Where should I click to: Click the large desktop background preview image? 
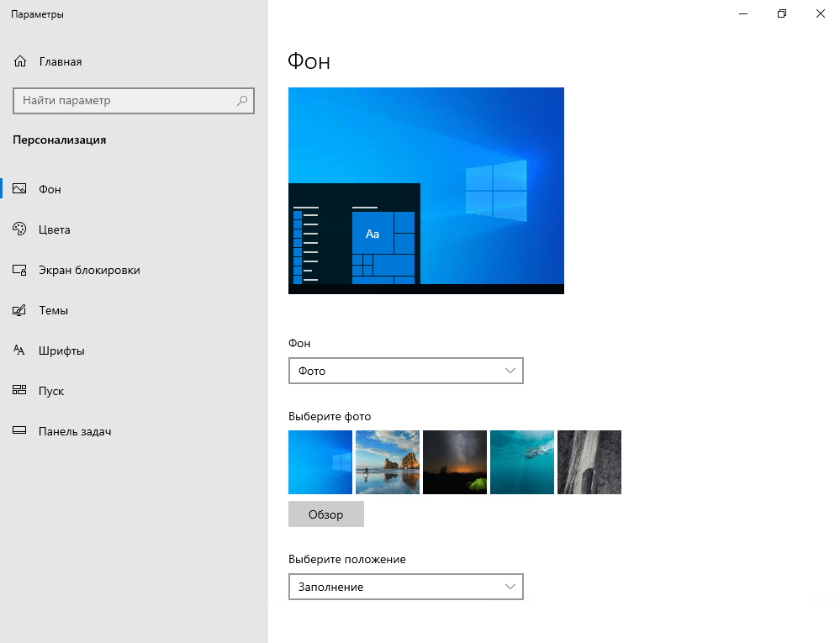426,191
